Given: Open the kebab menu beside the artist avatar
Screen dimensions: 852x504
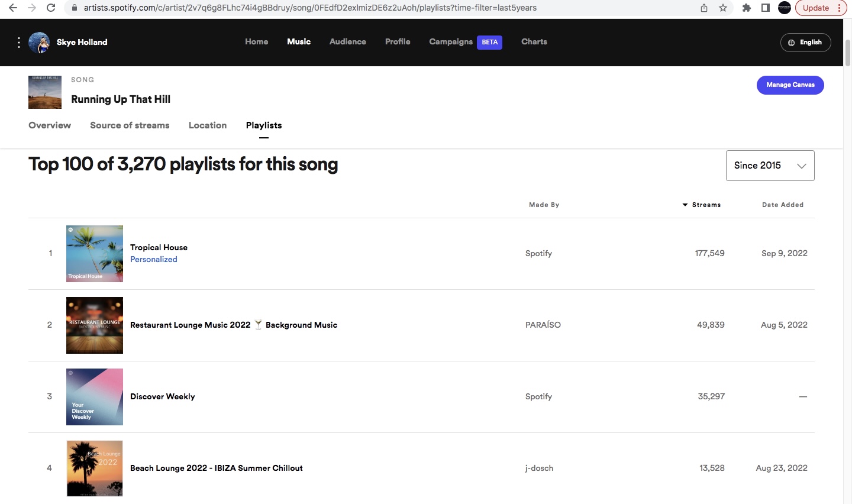Looking at the screenshot, I should click(18, 42).
